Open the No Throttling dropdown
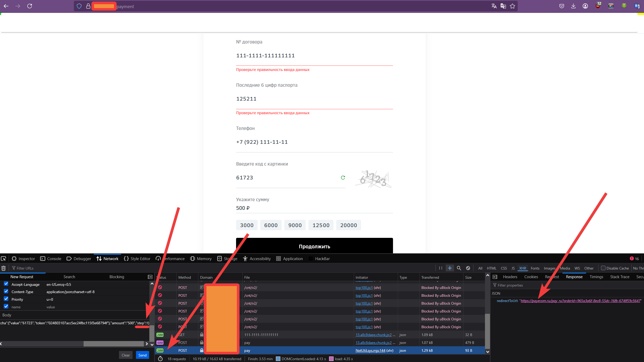 coord(638,268)
